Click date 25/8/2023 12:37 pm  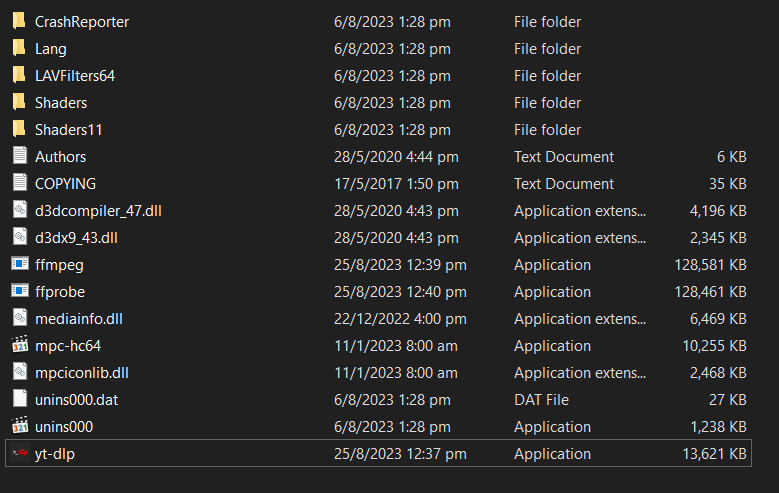[400, 454]
